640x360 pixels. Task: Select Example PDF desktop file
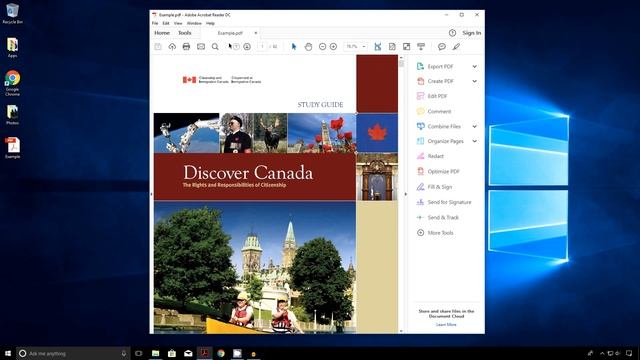click(x=12, y=148)
